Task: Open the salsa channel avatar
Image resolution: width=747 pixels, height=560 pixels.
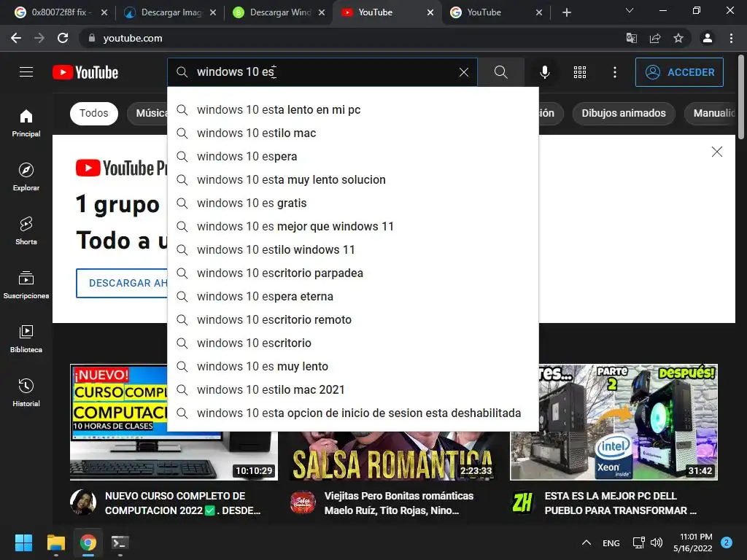Action: click(x=303, y=502)
